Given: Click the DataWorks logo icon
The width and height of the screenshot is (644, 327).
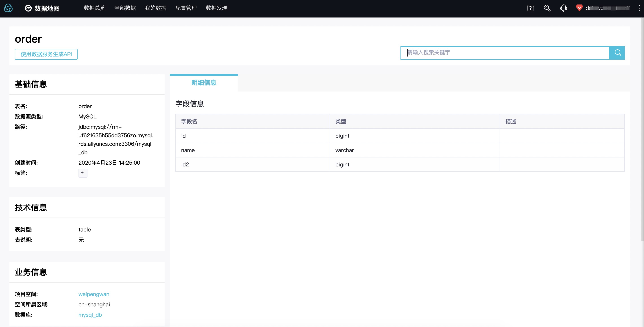Looking at the screenshot, I should tap(8, 8).
